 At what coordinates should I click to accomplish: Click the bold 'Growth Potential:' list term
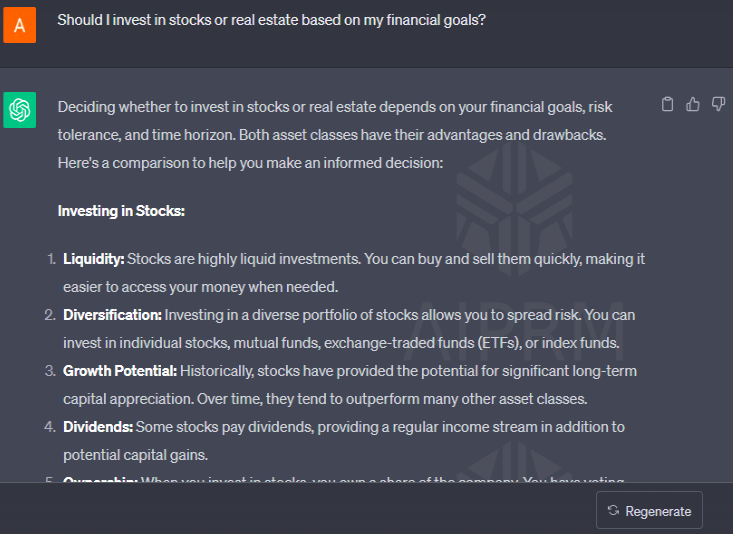120,371
